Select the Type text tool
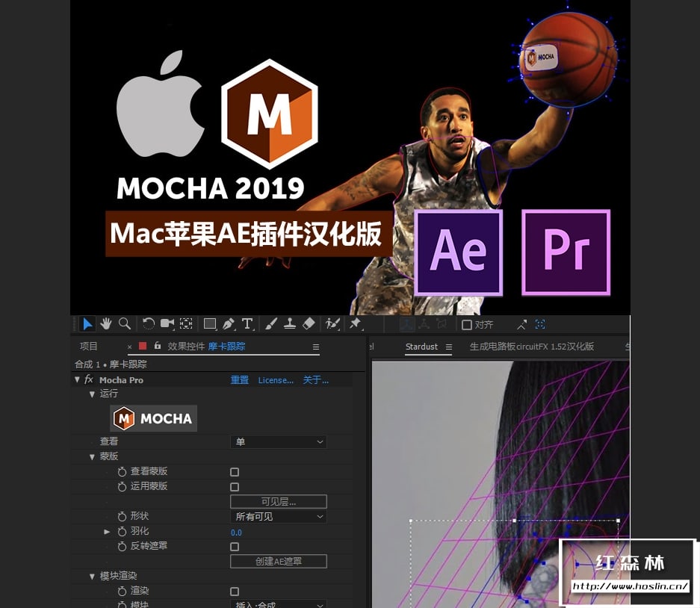This screenshot has height=608, width=700. point(247,323)
